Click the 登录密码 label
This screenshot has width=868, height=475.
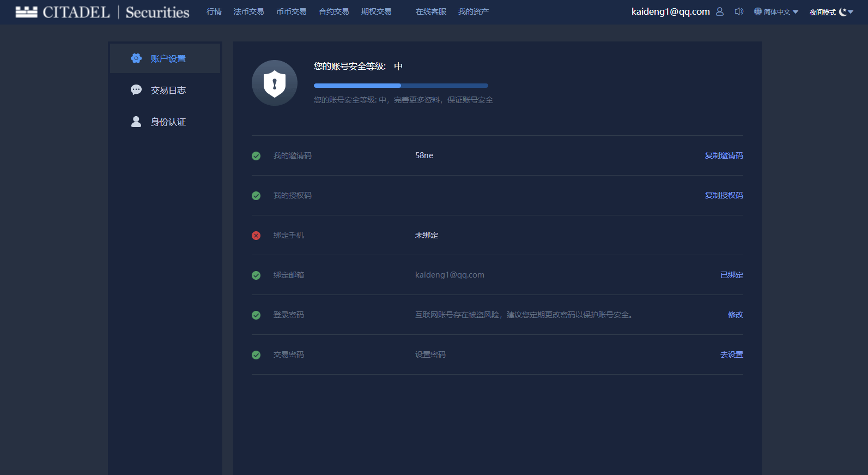coord(289,315)
